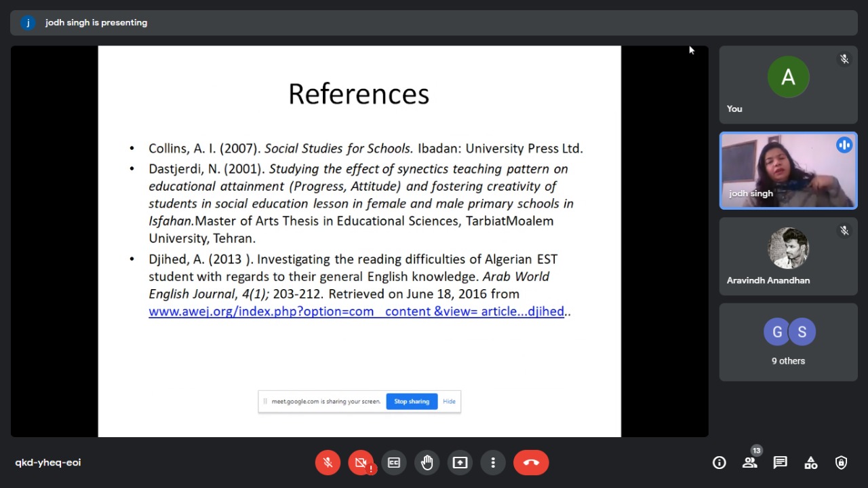Leave the call with red hang-up button

point(531,463)
